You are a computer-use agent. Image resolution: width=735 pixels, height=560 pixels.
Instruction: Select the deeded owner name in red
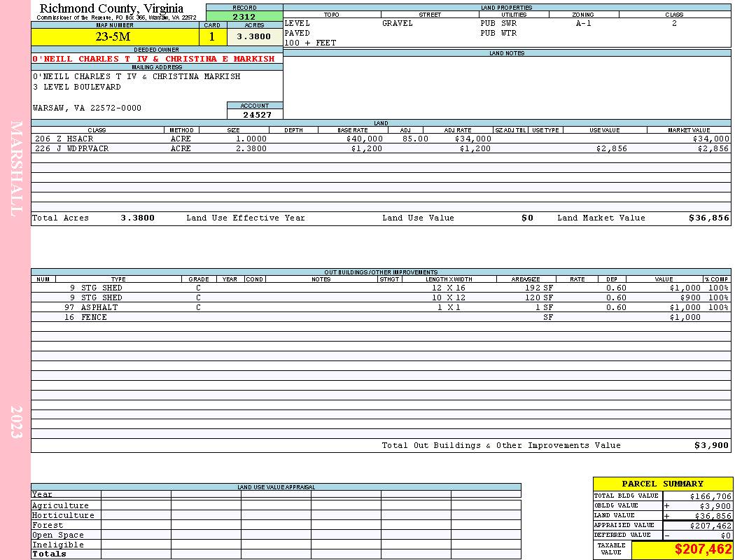tap(153, 59)
